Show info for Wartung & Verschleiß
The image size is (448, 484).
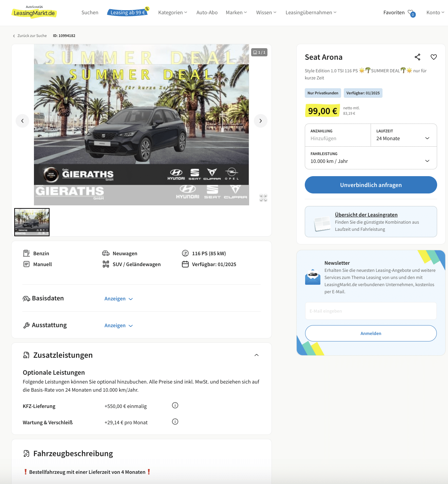pyautogui.click(x=175, y=422)
